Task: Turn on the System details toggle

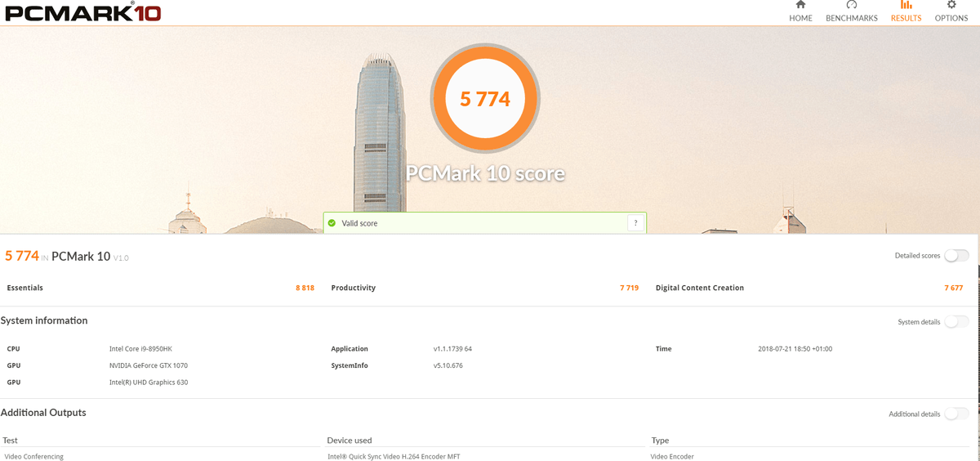Action: click(x=956, y=322)
